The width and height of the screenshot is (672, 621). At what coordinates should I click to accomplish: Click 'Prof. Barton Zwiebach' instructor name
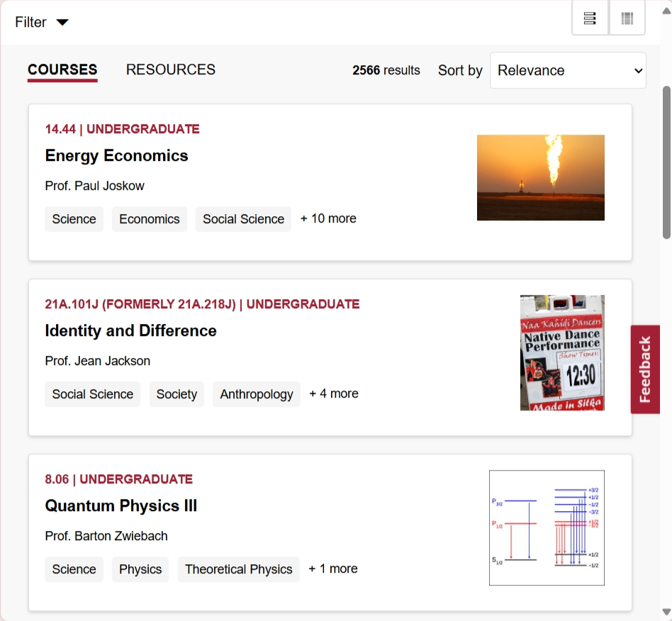click(x=106, y=536)
